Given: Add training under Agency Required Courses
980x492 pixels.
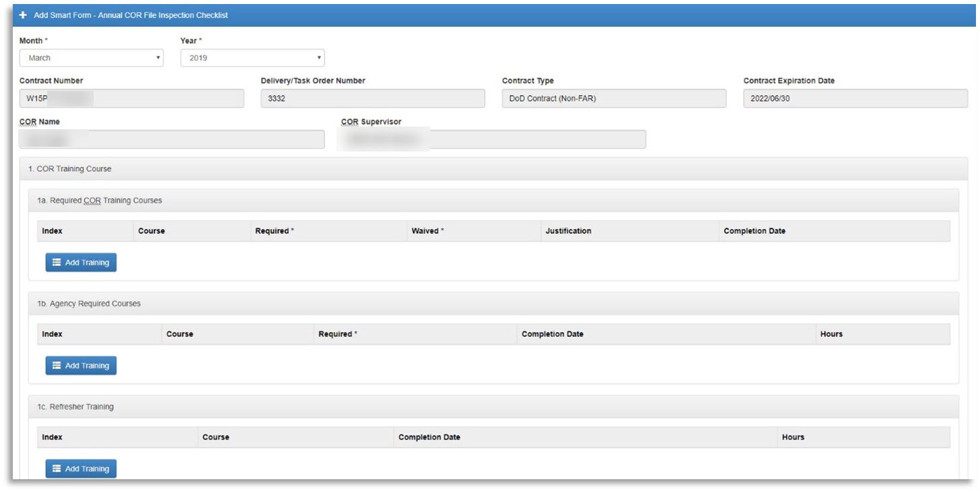Looking at the screenshot, I should tap(81, 365).
